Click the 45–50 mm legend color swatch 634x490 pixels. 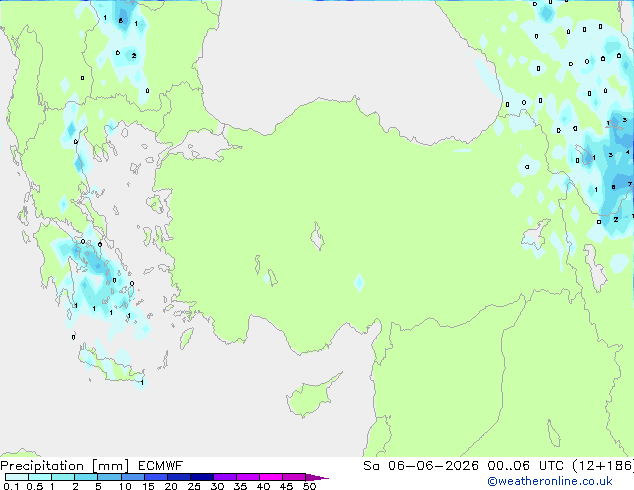click(x=294, y=477)
